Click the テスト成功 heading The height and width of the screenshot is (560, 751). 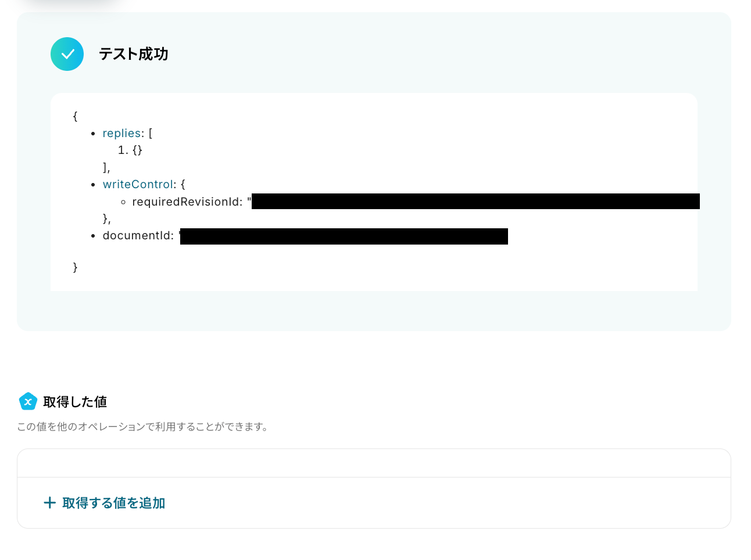tap(133, 54)
